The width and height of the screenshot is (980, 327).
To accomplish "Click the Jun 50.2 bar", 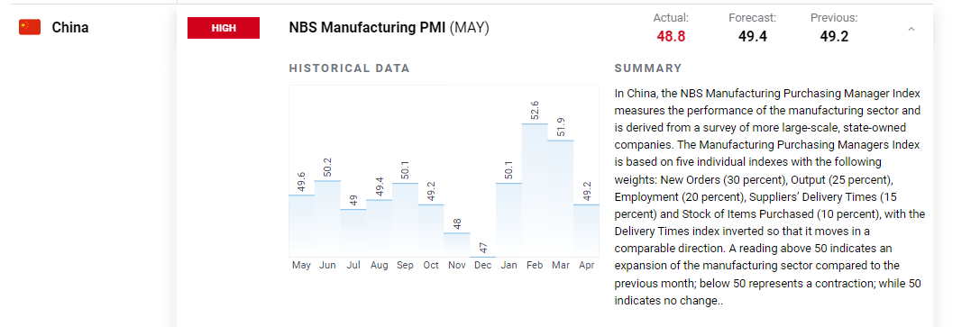I will point(327,218).
